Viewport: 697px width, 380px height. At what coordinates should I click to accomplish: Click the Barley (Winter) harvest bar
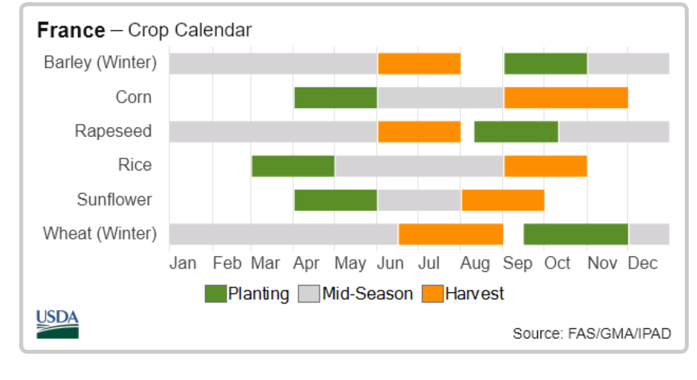click(x=419, y=64)
